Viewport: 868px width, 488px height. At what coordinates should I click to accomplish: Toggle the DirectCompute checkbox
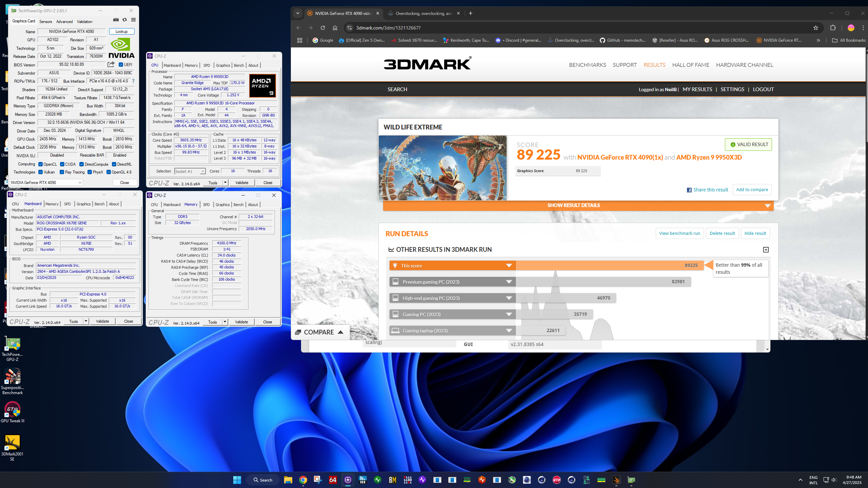(81, 164)
